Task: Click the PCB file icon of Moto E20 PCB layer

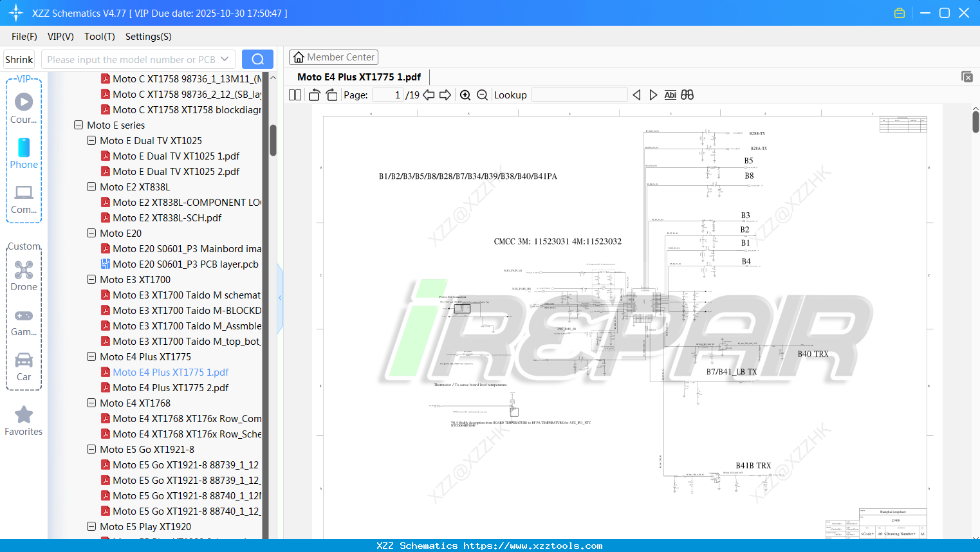Action: (106, 264)
